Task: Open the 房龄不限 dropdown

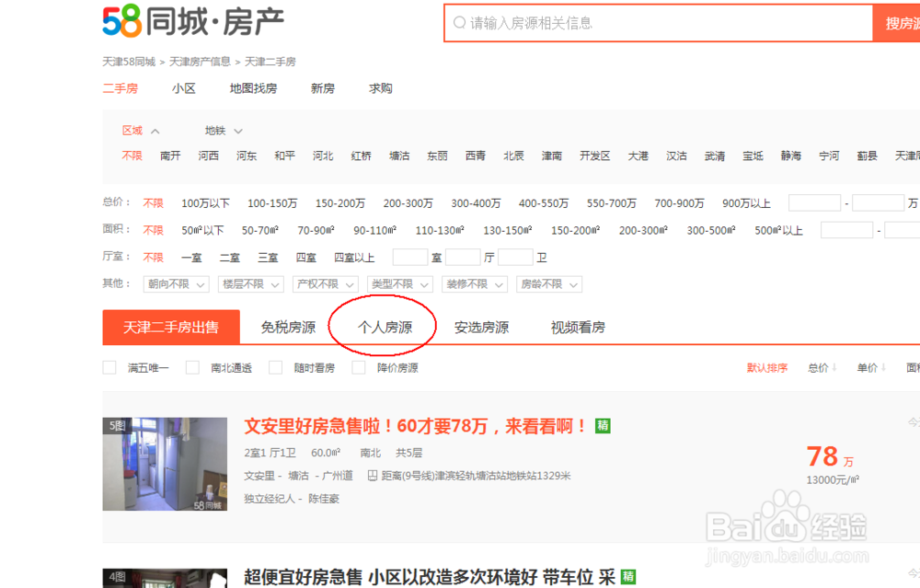Action: 549,284
